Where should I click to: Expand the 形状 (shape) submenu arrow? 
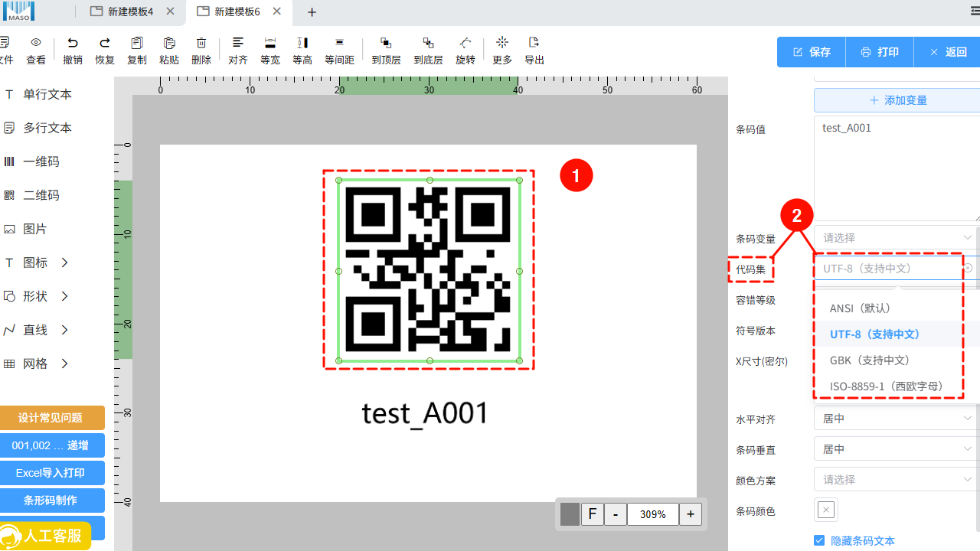[x=65, y=296]
